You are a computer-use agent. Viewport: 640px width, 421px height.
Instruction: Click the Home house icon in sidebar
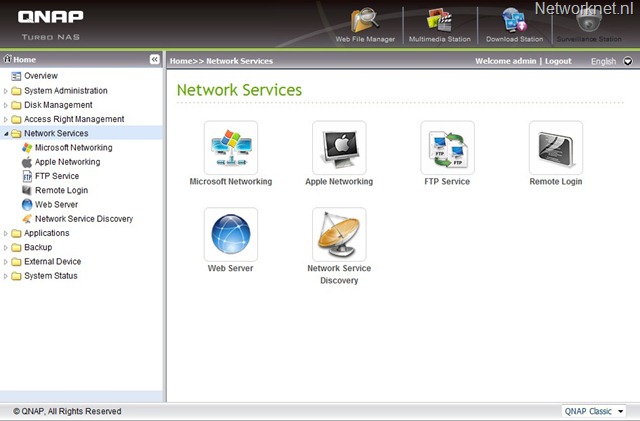[x=7, y=59]
